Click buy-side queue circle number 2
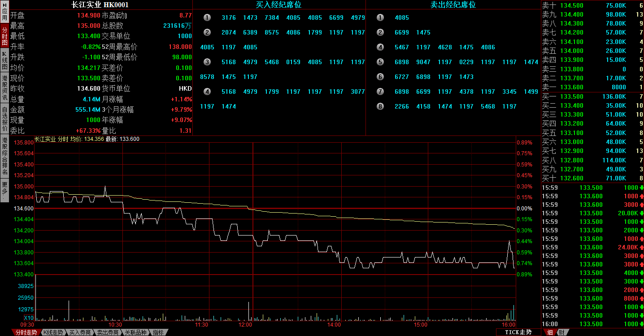The height and width of the screenshot is (336, 644). pyautogui.click(x=207, y=32)
